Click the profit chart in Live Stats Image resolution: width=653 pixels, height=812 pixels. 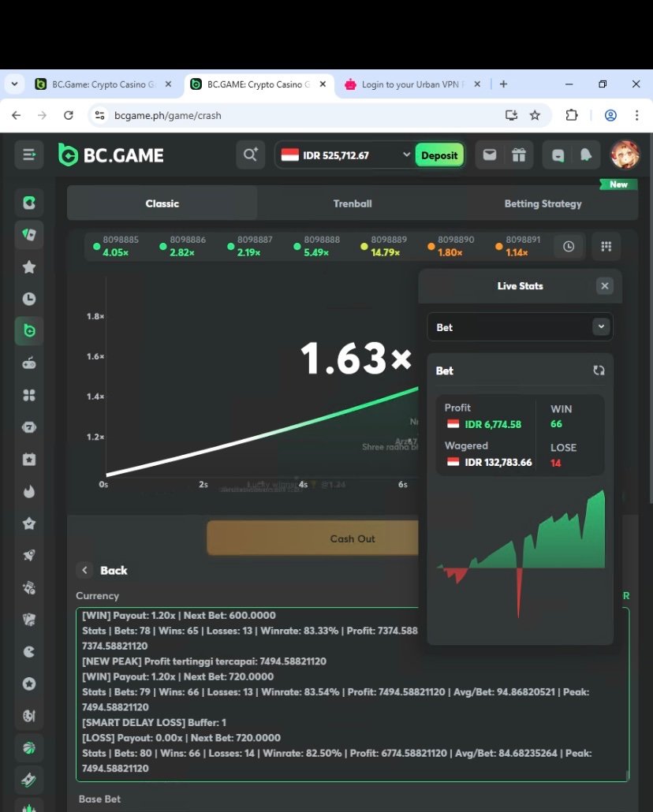[521, 554]
